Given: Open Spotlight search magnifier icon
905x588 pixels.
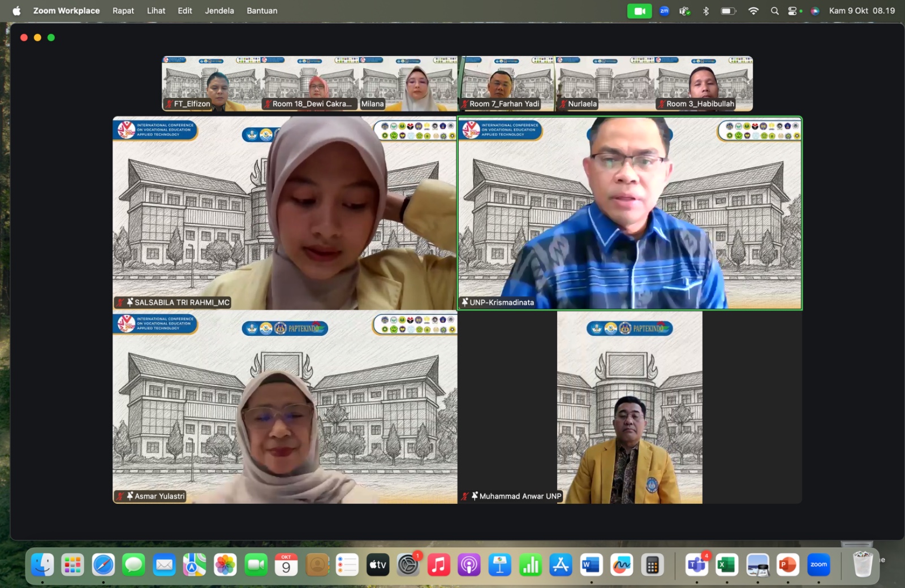Looking at the screenshot, I should [774, 11].
